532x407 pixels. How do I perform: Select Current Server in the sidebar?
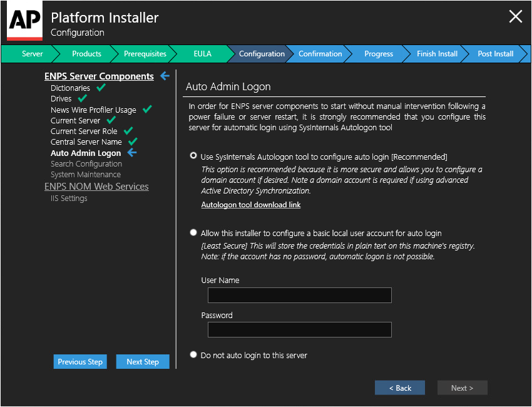tap(75, 120)
